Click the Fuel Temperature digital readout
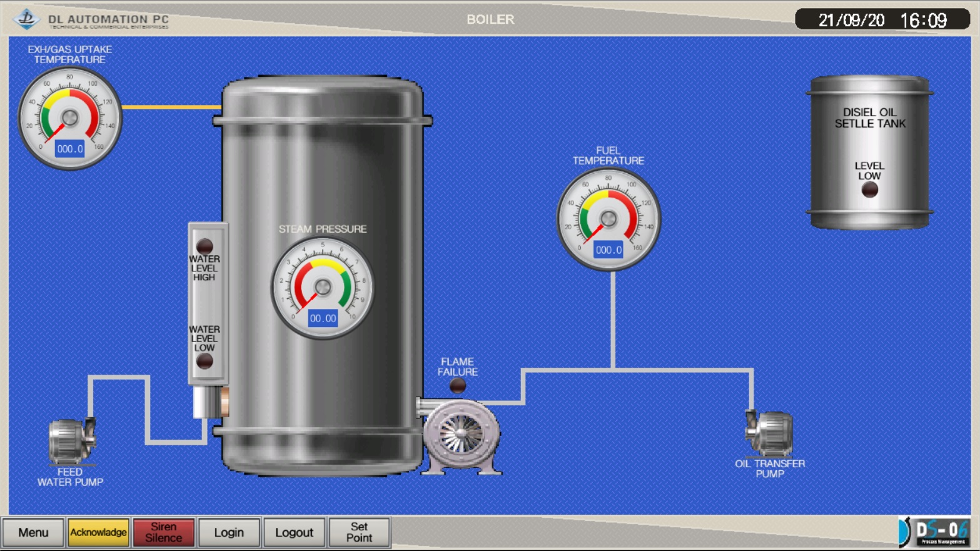Image resolution: width=980 pixels, height=551 pixels. 609,250
